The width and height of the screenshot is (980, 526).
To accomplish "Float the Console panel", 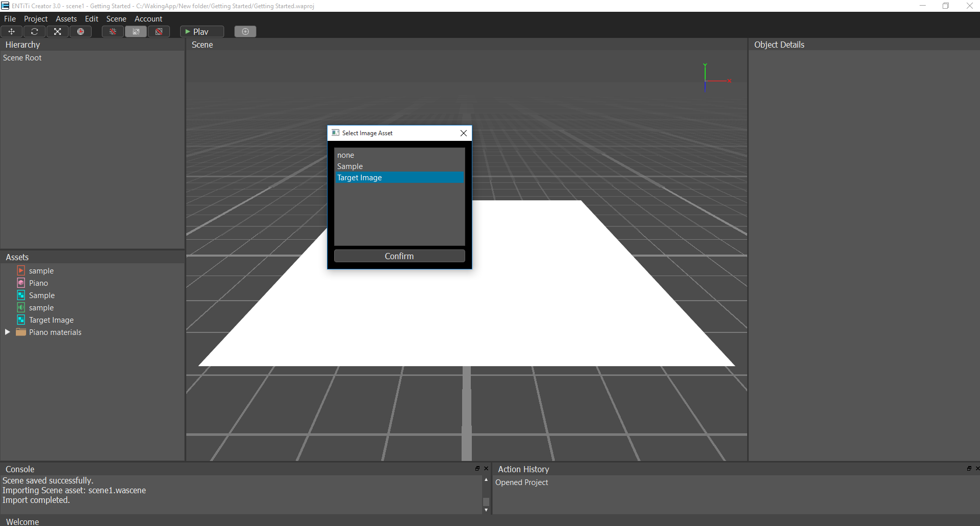I will click(x=477, y=468).
